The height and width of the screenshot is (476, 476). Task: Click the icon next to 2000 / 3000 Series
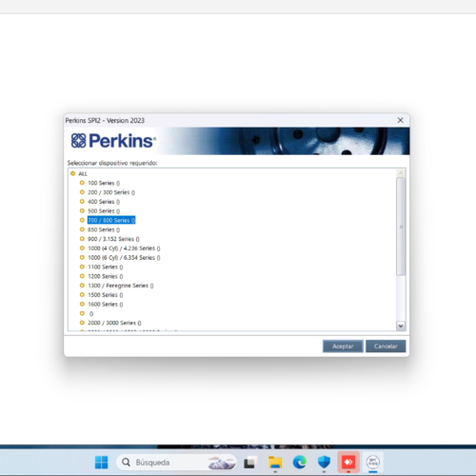[x=82, y=323]
